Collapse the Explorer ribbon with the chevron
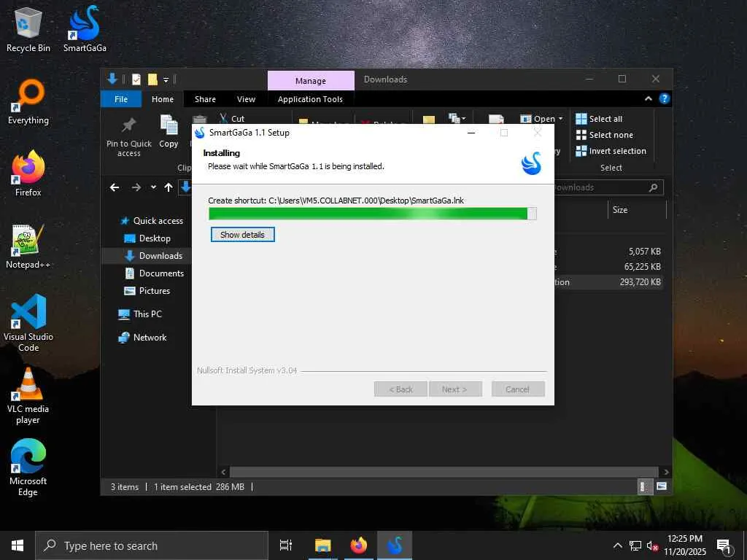 tap(649, 98)
